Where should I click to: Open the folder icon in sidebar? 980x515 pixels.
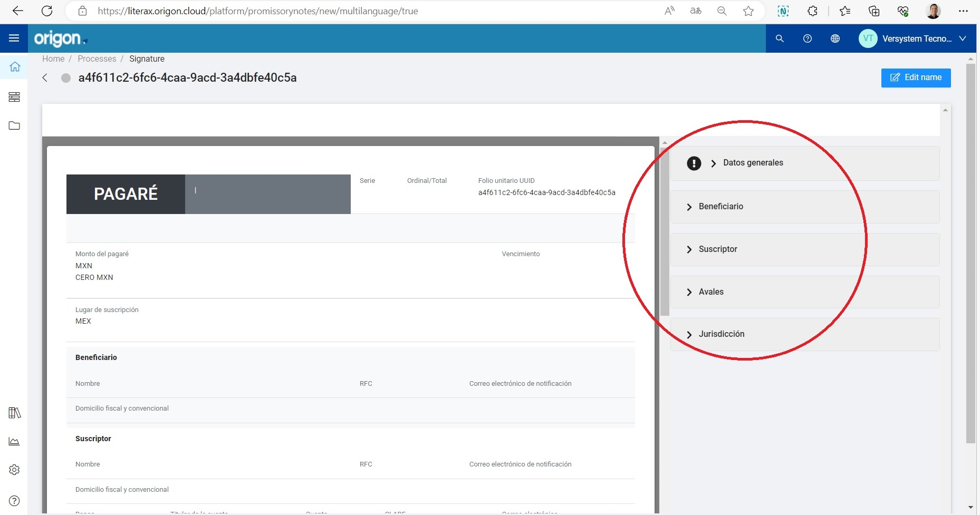pos(14,125)
